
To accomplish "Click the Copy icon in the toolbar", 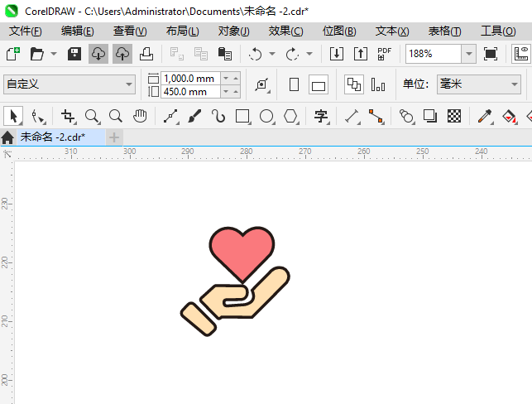I will tap(201, 54).
